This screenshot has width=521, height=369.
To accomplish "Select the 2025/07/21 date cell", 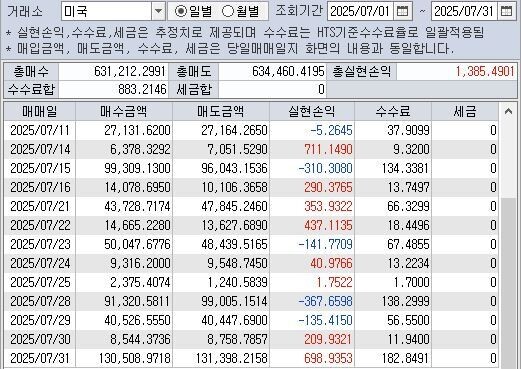I will (40, 206).
